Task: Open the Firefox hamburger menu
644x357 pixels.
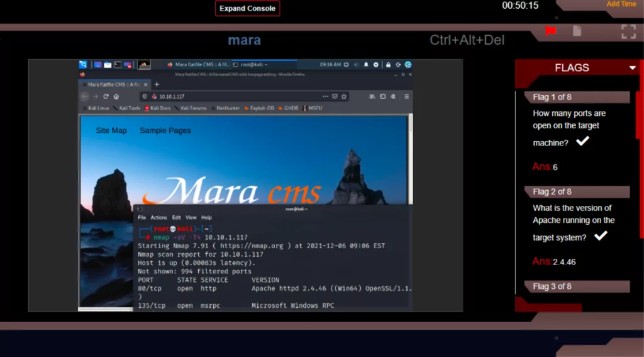Action: pos(407,96)
